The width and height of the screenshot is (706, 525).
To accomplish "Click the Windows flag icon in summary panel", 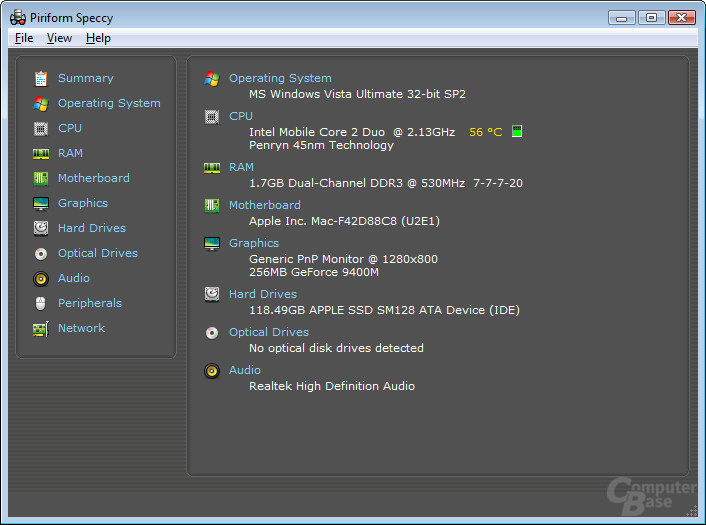I will coord(212,79).
